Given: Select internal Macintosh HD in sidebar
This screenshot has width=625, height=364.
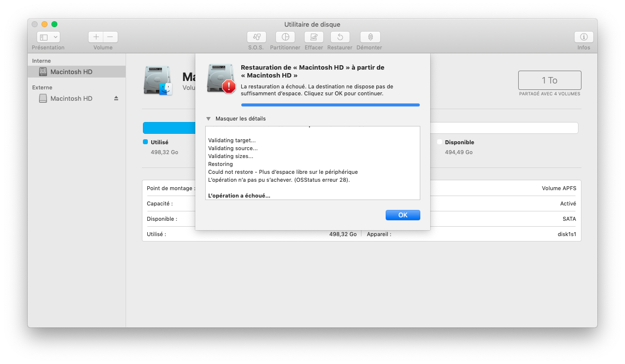Looking at the screenshot, I should pos(77,72).
